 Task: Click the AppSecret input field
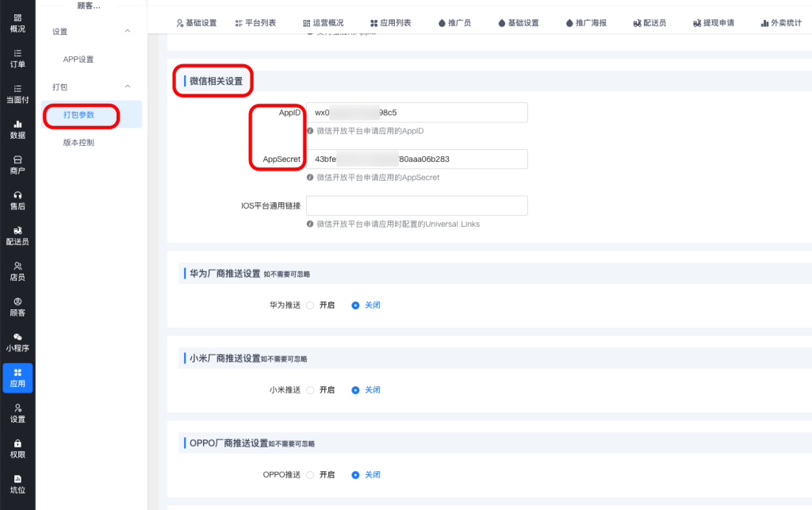(x=416, y=159)
